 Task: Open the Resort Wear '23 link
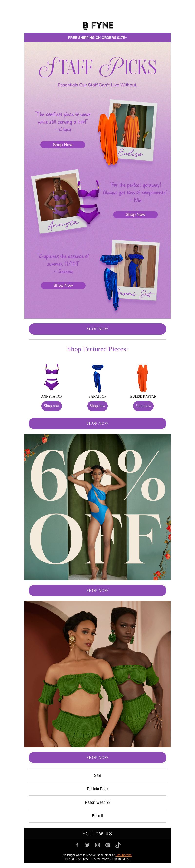97,802
